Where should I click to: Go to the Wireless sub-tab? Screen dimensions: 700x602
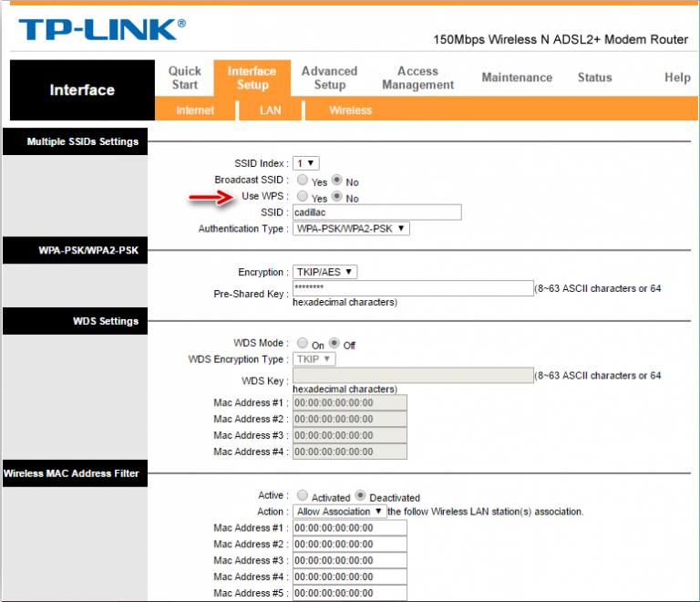coord(350,110)
